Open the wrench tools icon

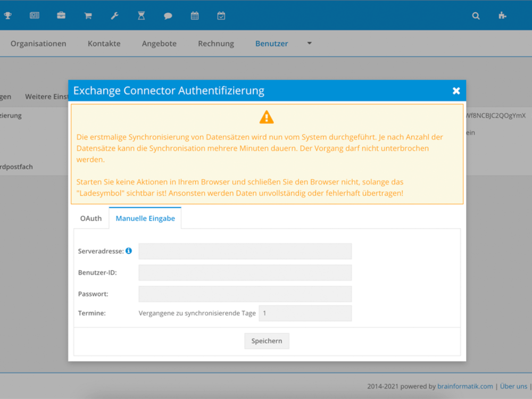114,16
